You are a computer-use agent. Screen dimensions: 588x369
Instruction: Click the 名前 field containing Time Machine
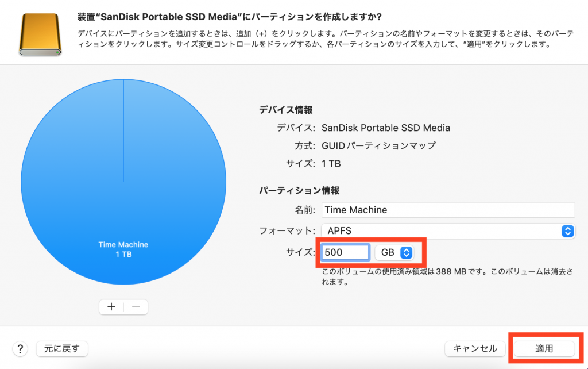click(447, 210)
